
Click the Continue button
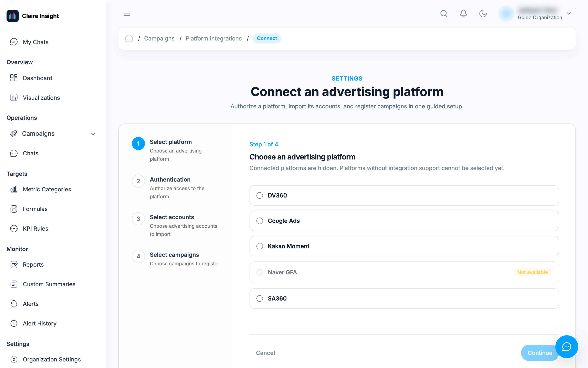click(x=540, y=353)
